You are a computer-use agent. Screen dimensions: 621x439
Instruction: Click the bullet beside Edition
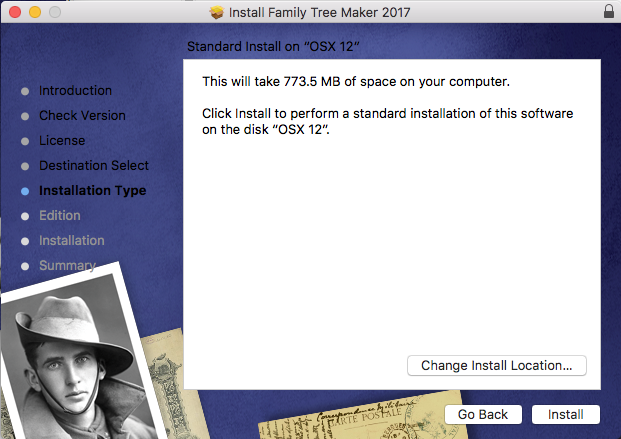tap(25, 216)
